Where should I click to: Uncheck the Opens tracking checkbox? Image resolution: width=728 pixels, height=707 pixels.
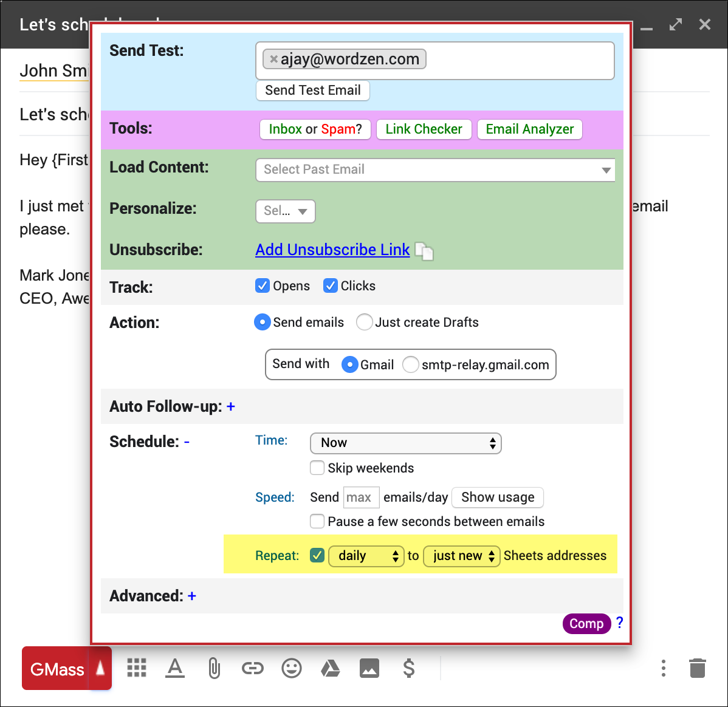coord(263,285)
